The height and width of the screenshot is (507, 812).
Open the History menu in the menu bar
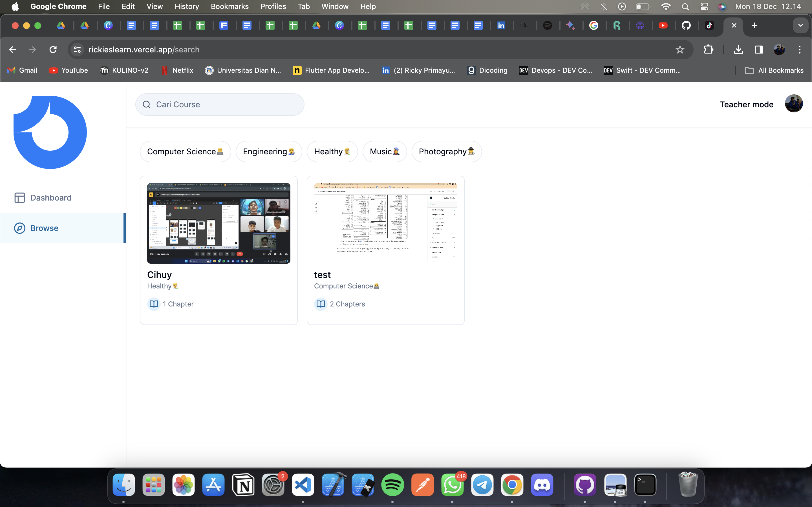coord(187,6)
